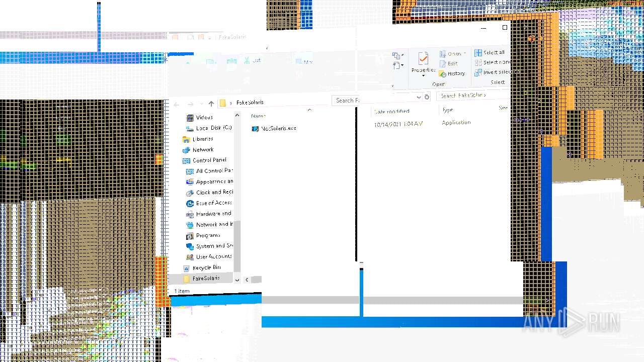Click the 1 item status text

coord(182,291)
